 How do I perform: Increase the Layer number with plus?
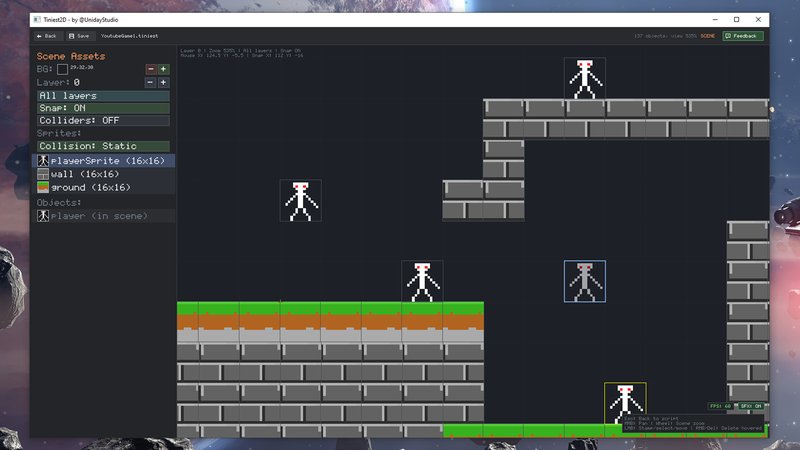point(163,82)
